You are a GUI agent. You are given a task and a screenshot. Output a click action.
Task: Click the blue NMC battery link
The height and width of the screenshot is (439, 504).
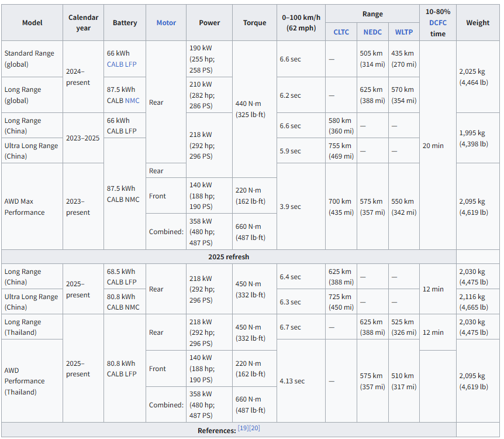132,101
